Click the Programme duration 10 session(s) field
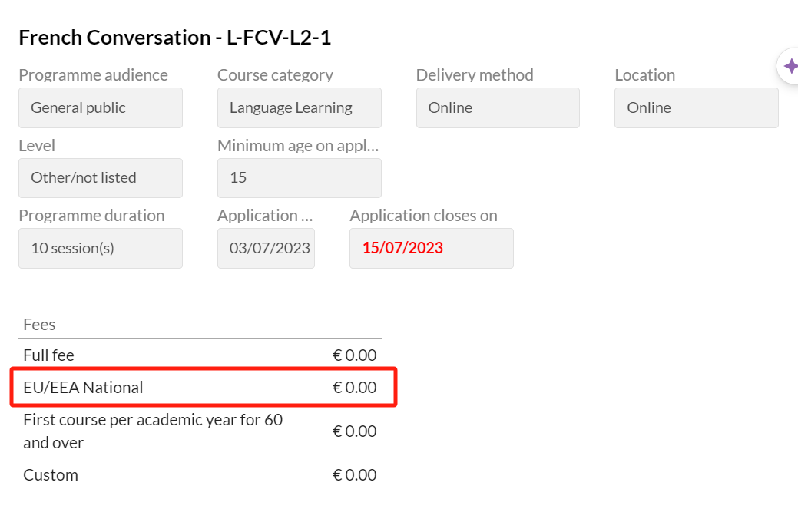The image size is (798, 532). [x=101, y=249]
